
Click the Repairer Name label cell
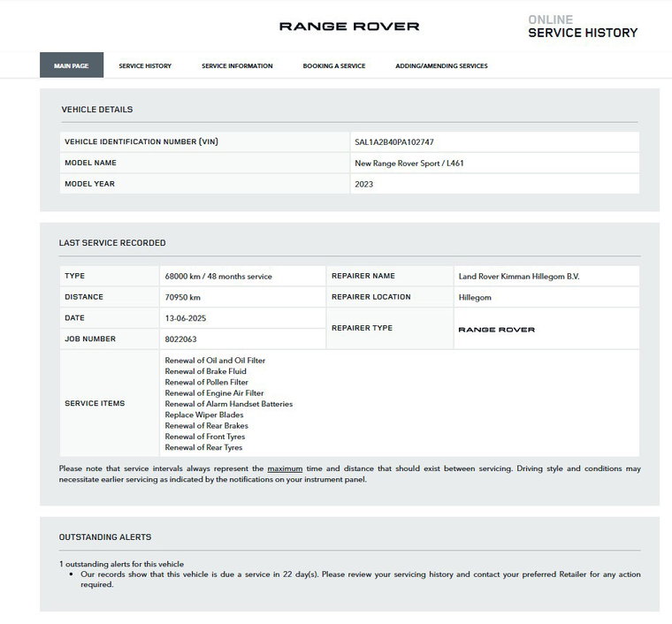pyautogui.click(x=390, y=276)
